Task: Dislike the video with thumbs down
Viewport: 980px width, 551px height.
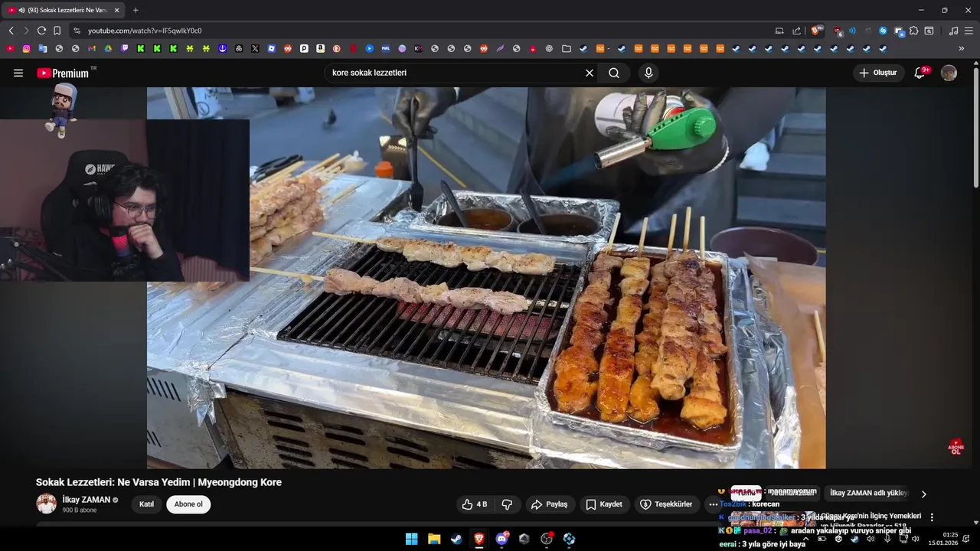Action: click(507, 504)
